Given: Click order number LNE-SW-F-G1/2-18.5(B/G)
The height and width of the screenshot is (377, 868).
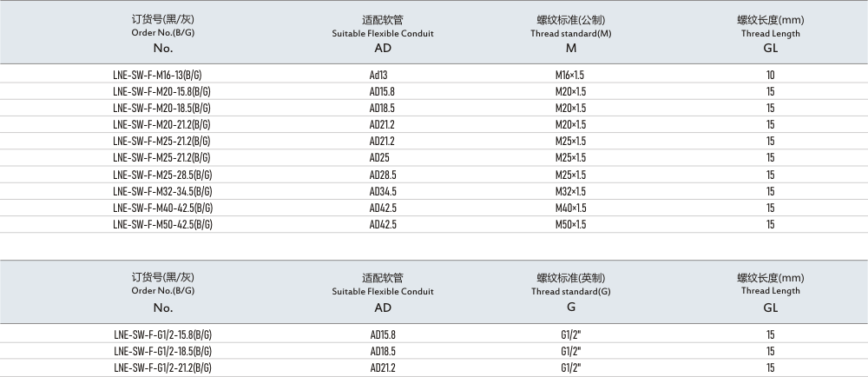Looking at the screenshot, I should pos(162,351).
